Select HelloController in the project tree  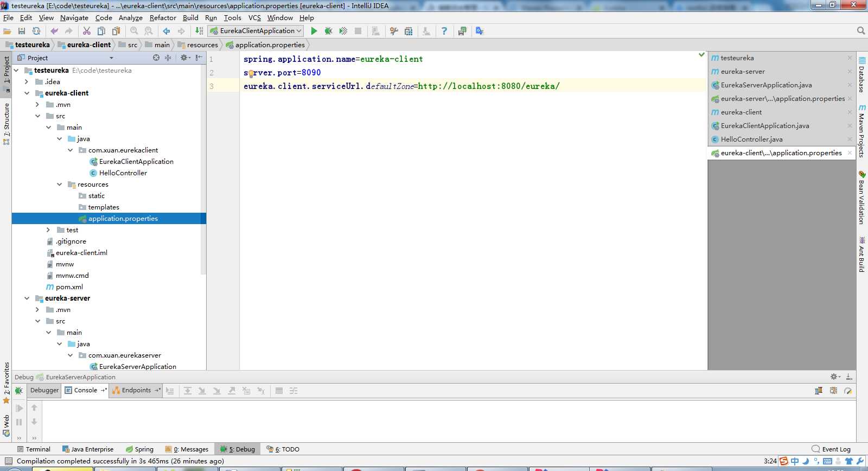click(x=123, y=173)
